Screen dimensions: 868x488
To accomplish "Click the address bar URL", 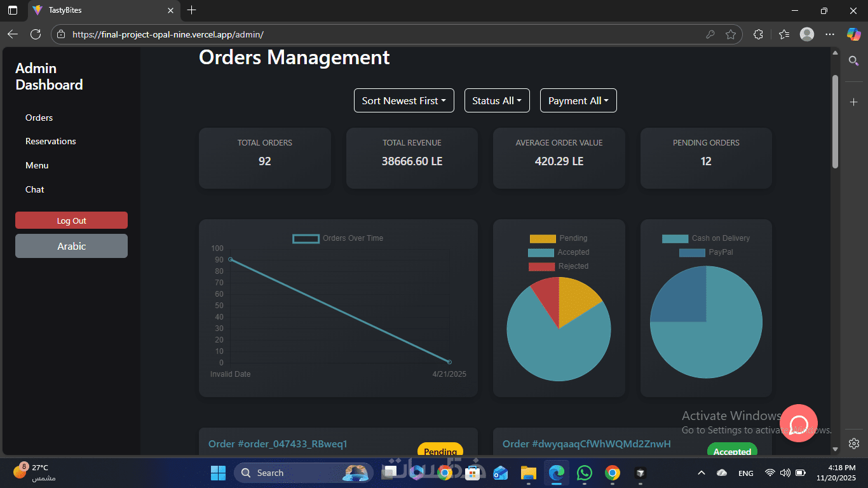I will click(x=168, y=34).
